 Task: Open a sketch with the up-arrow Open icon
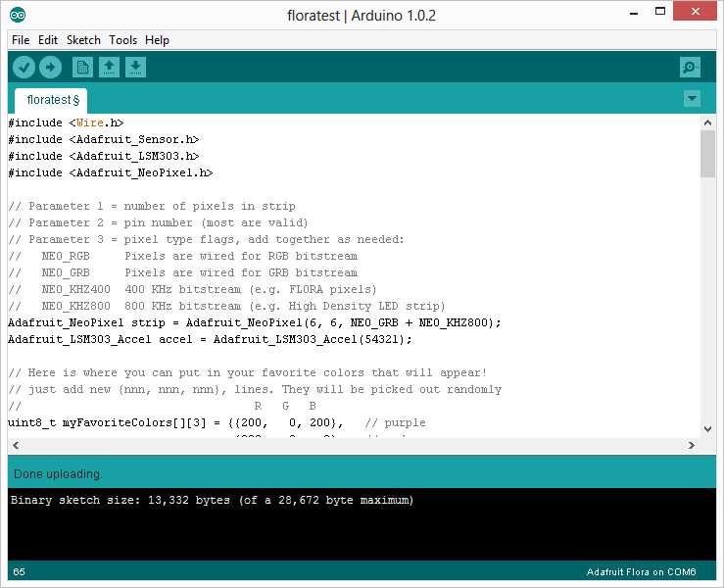tap(110, 68)
